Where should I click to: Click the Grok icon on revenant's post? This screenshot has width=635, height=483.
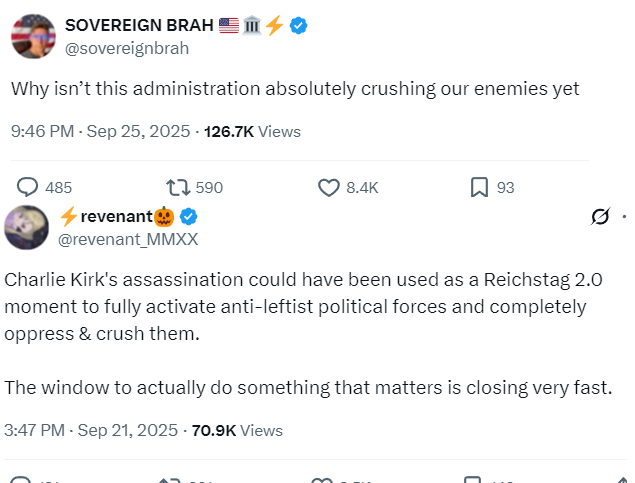click(x=601, y=217)
